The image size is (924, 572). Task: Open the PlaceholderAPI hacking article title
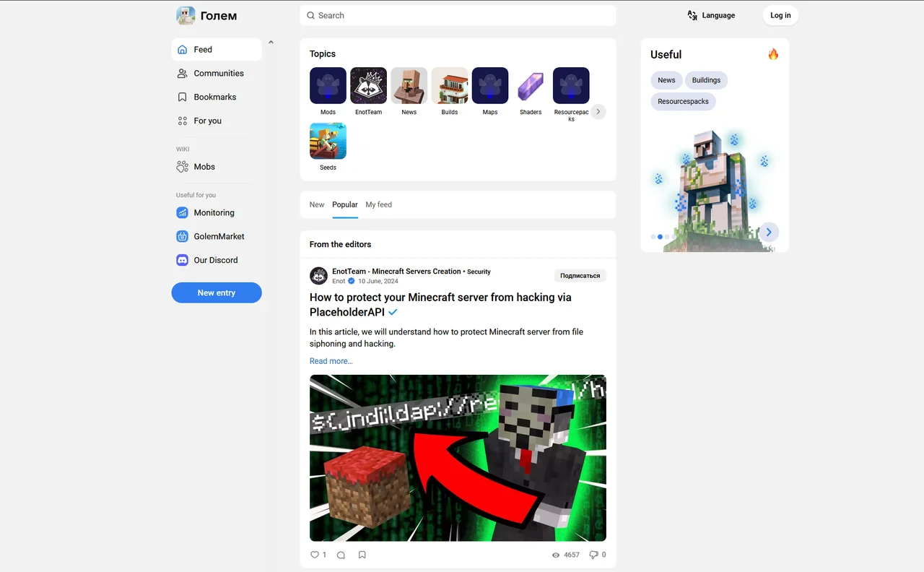[x=440, y=305]
